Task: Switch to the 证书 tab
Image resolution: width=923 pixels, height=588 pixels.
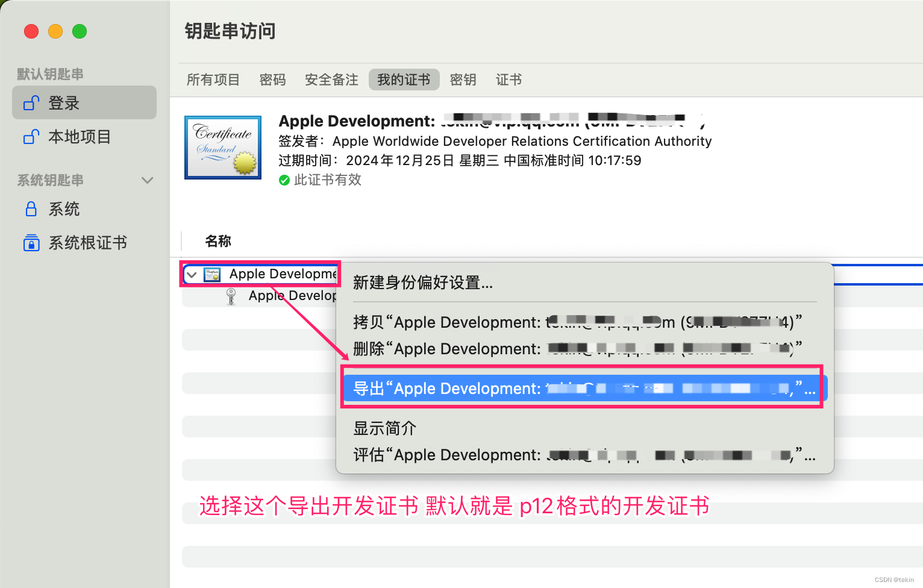Action: [x=508, y=80]
